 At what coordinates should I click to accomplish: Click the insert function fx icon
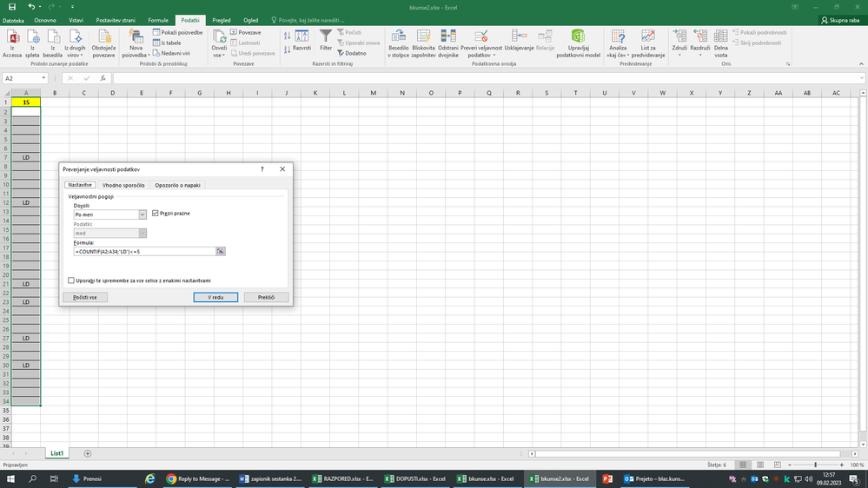pyautogui.click(x=103, y=78)
